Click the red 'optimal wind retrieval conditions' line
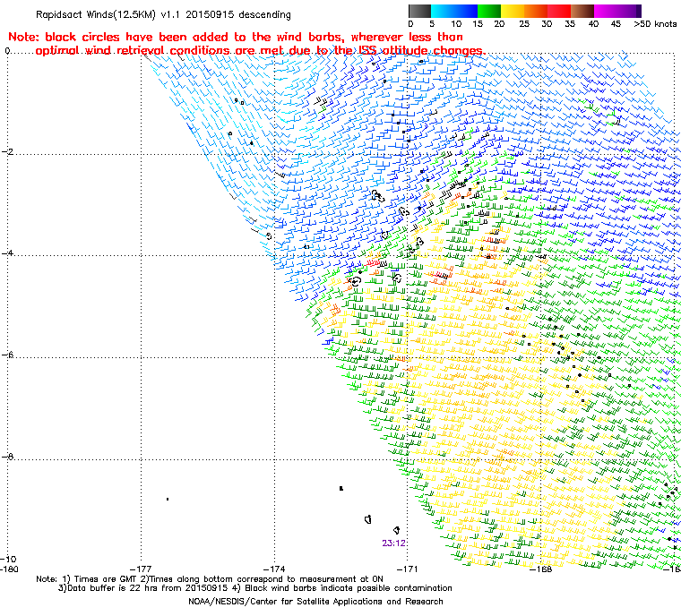The image size is (681, 616). pos(261,51)
